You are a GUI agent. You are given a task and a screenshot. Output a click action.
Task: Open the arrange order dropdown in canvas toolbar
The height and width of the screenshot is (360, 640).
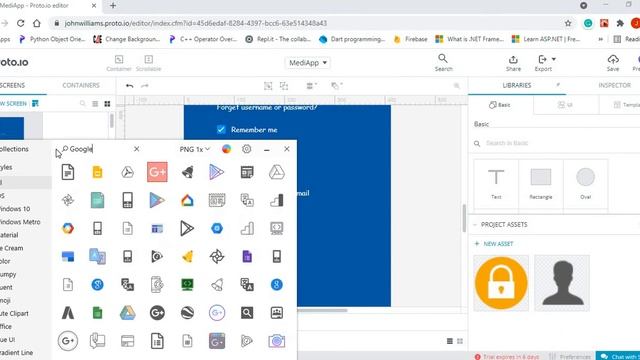click(337, 86)
